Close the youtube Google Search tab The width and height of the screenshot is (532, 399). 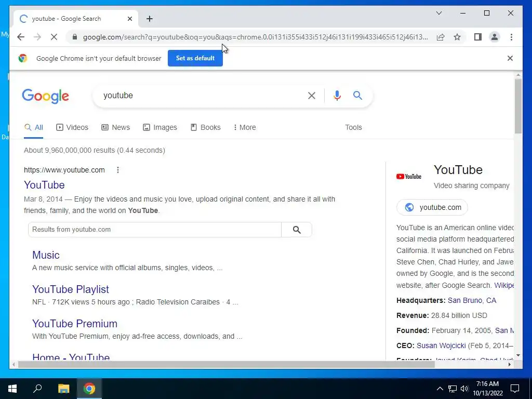[129, 19]
